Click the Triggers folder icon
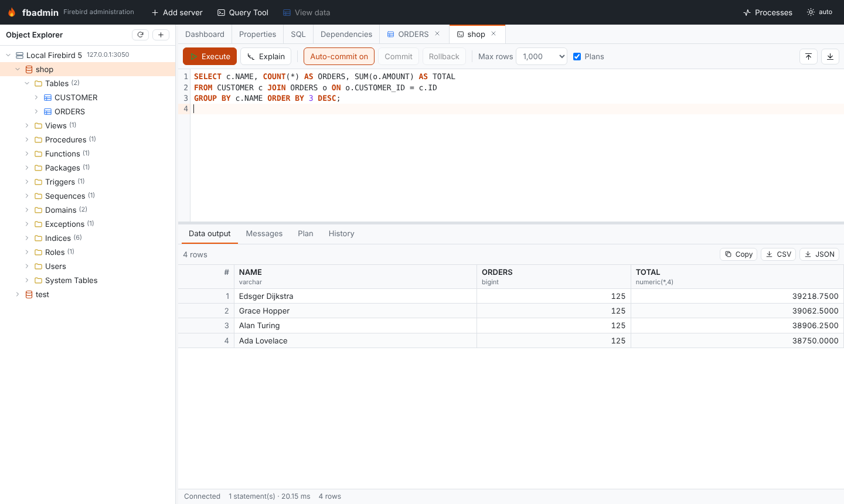This screenshot has width=844, height=504. tap(38, 182)
